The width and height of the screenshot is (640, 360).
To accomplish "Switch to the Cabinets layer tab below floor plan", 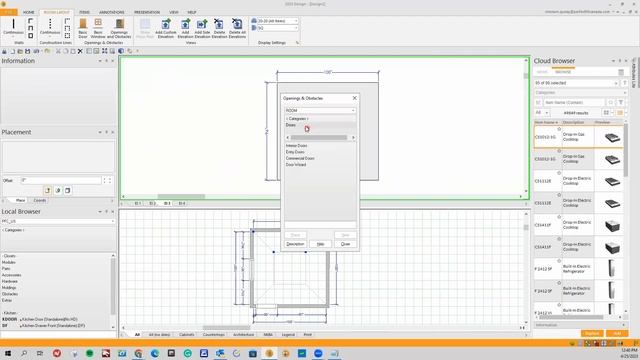I will pyautogui.click(x=187, y=335).
